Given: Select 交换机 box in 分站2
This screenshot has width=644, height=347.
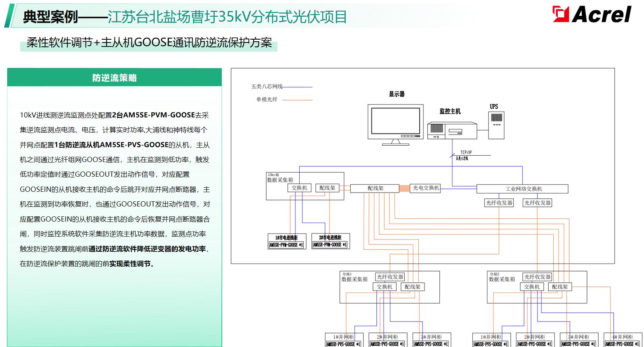Looking at the screenshot, I should point(532,287).
